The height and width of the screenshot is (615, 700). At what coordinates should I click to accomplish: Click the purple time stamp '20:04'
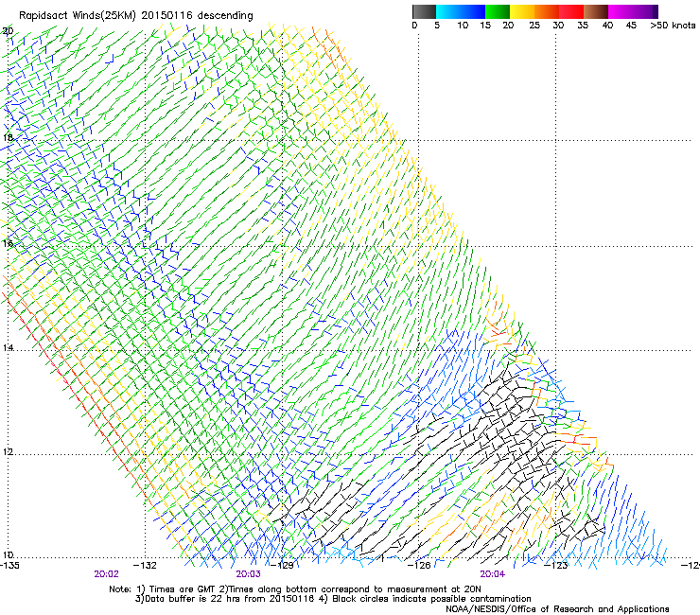[493, 574]
